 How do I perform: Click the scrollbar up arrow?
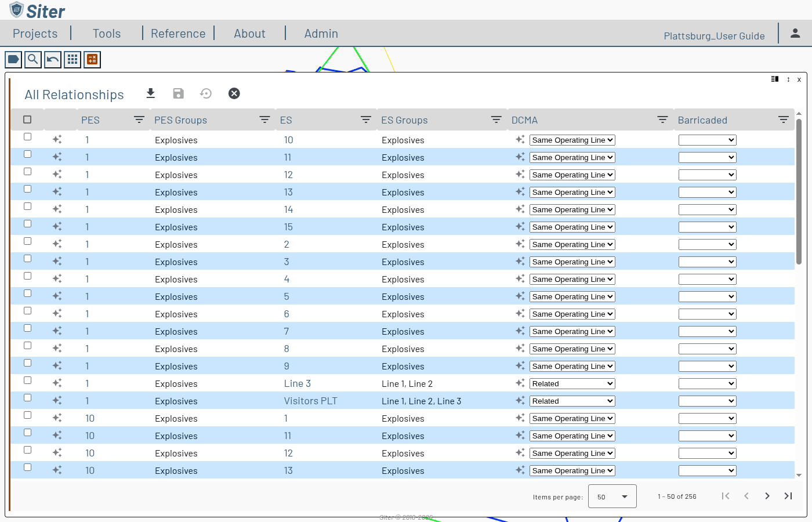(x=799, y=113)
